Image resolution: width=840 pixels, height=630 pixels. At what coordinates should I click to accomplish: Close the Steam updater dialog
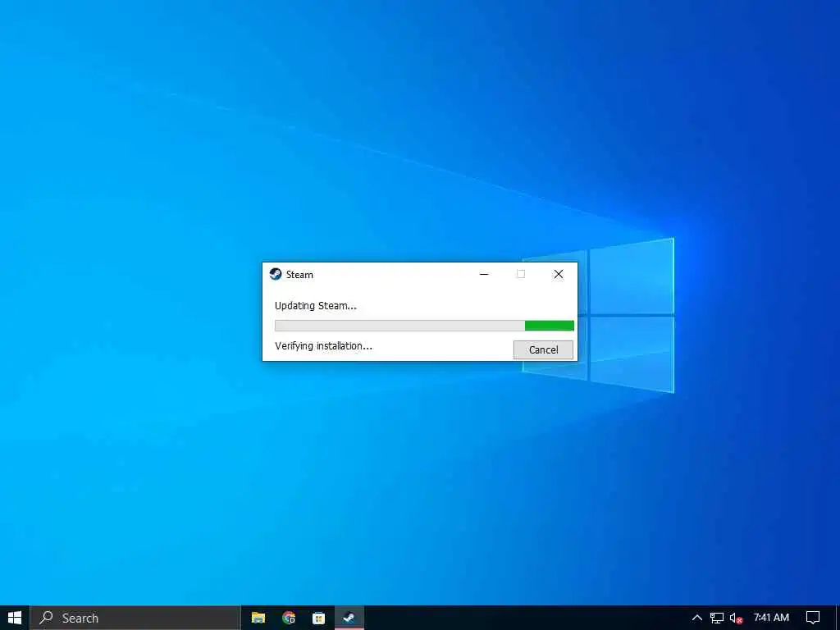pyautogui.click(x=558, y=274)
